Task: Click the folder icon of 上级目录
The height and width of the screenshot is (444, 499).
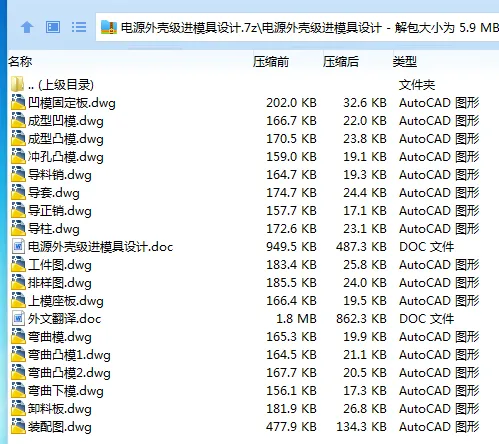Action: (18, 84)
